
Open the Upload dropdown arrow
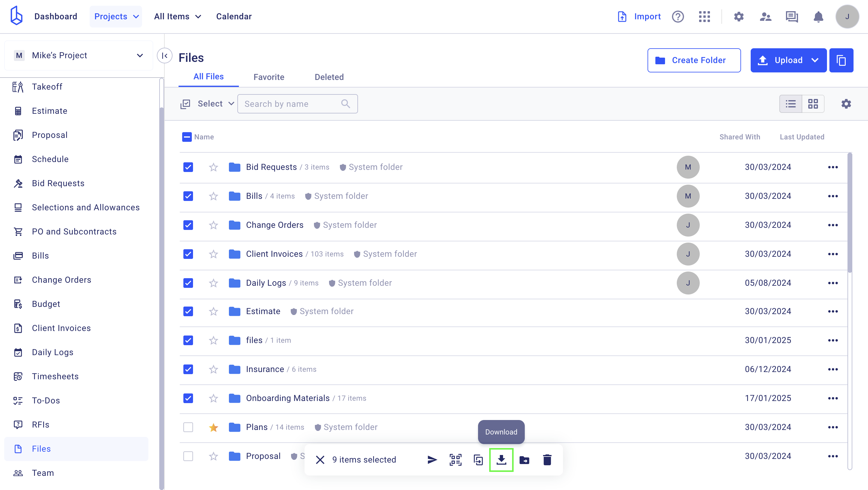click(x=815, y=60)
